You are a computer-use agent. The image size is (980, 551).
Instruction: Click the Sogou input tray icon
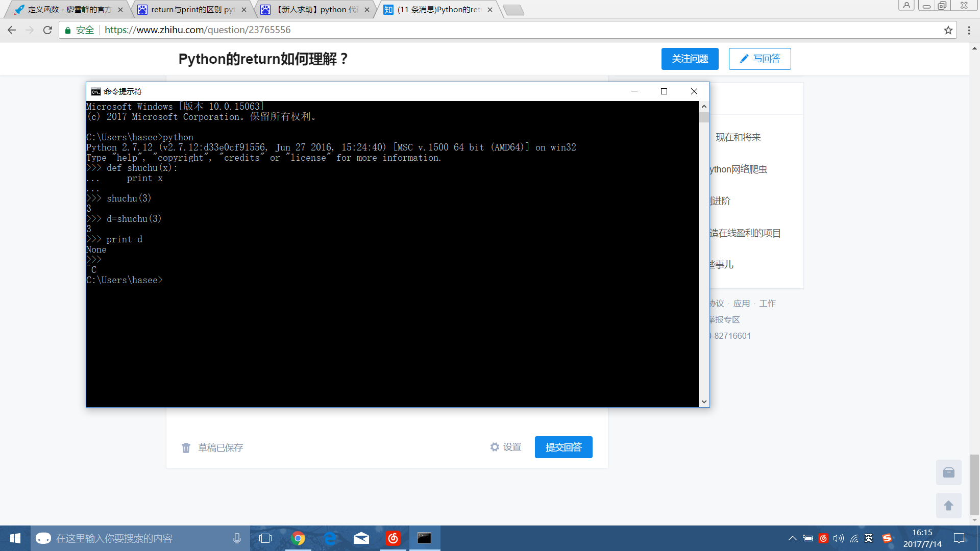click(x=887, y=538)
